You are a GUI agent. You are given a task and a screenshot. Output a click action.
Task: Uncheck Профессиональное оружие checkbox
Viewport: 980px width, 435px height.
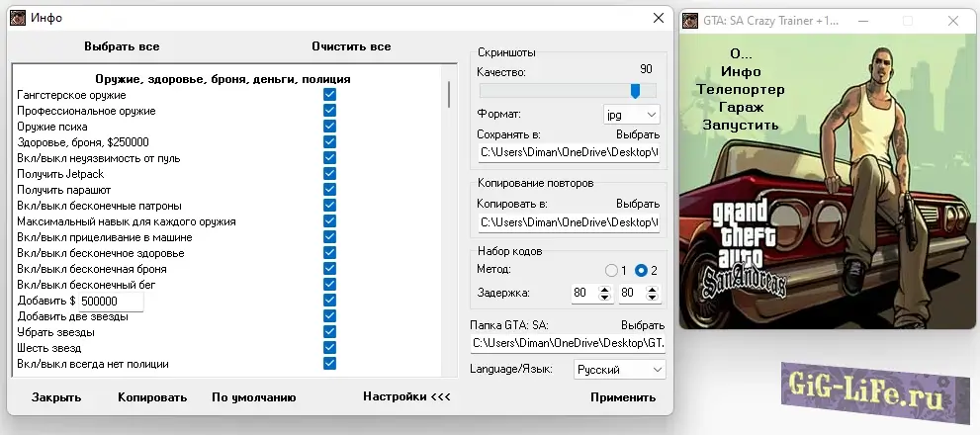coord(329,110)
